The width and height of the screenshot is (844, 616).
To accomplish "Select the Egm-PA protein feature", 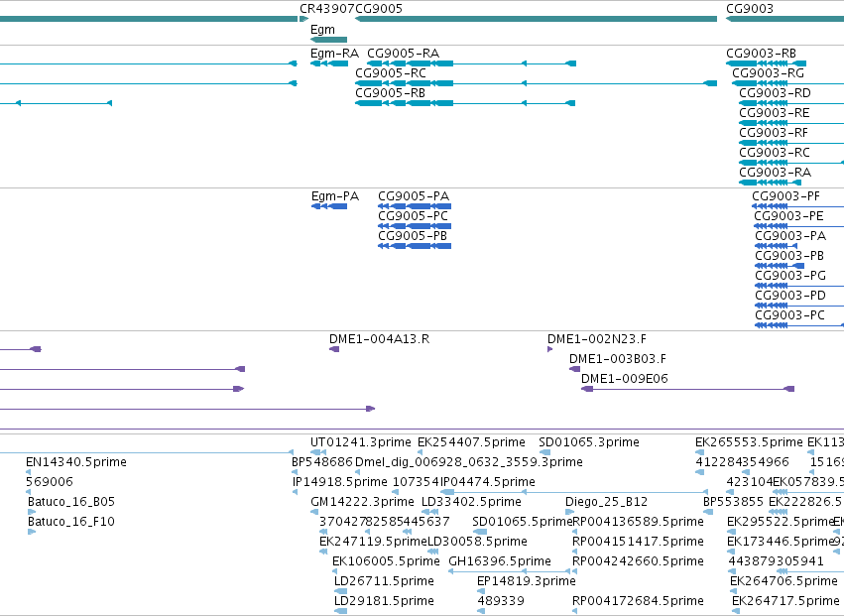I will (x=329, y=206).
